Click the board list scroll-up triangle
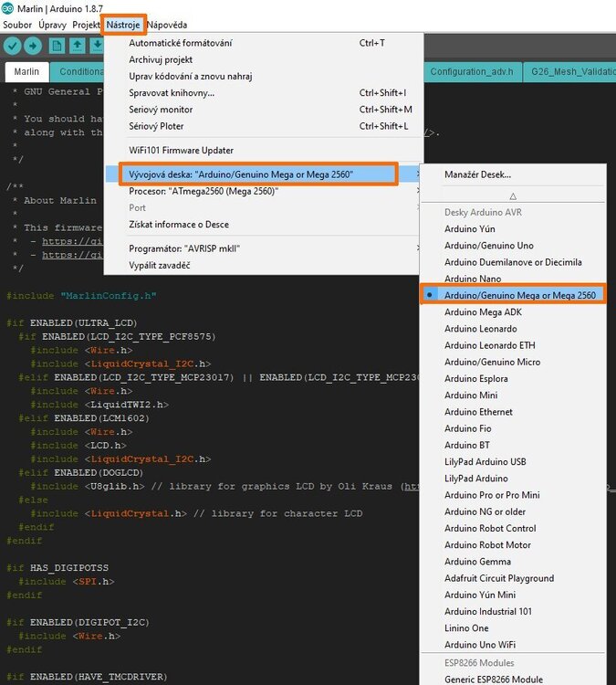 pyautogui.click(x=513, y=196)
